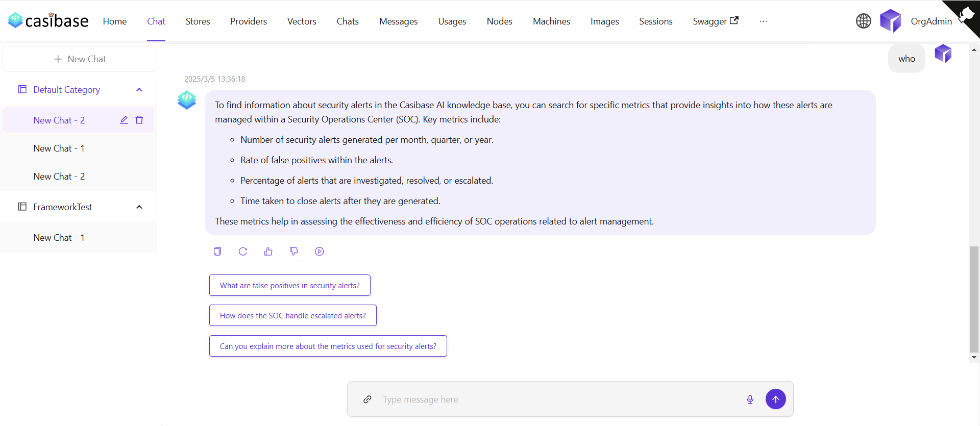Like the response with thumbs-up icon

(x=268, y=252)
